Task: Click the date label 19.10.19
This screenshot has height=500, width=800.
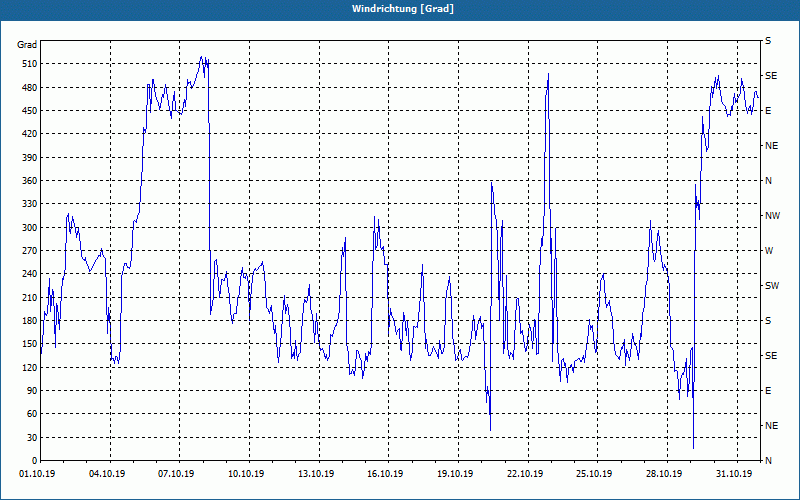Action: [455, 474]
